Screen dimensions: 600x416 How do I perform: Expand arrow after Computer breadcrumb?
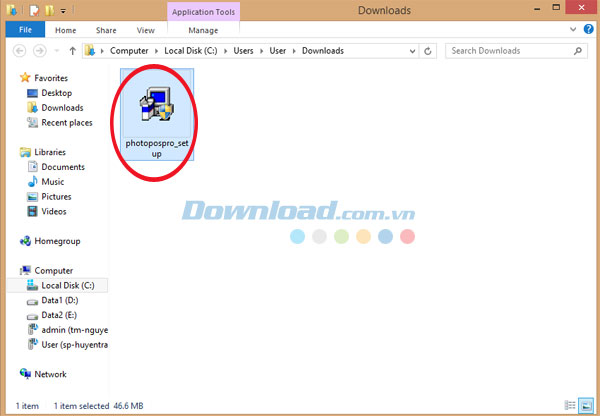pyautogui.click(x=156, y=51)
